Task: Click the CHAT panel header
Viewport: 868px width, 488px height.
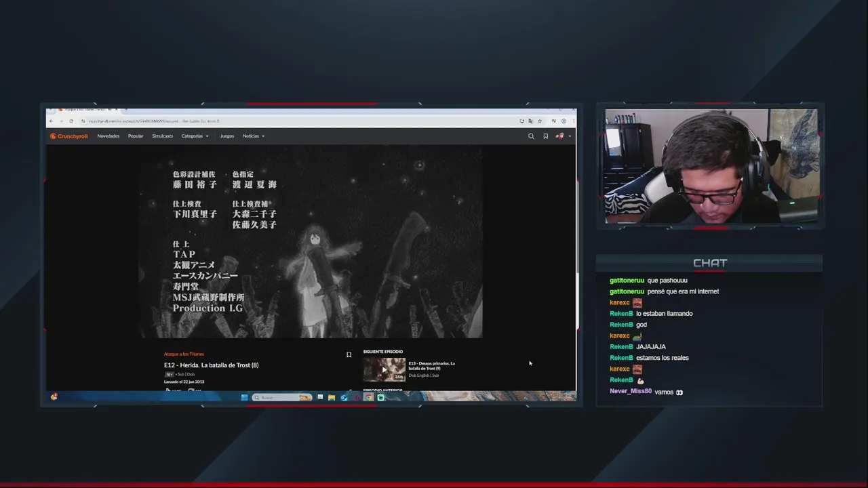Action: tap(710, 263)
